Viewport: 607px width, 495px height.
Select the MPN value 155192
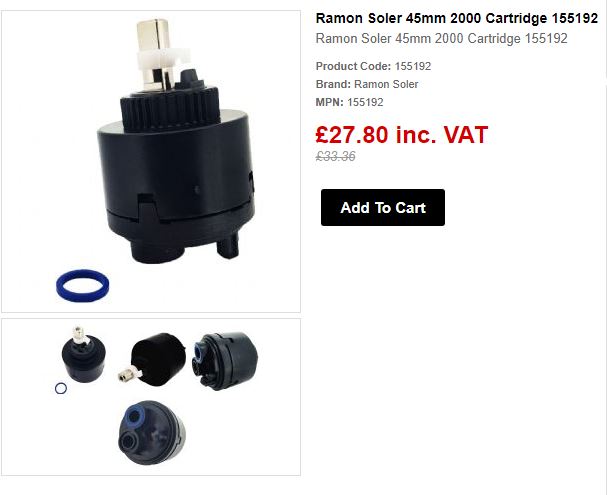(365, 102)
